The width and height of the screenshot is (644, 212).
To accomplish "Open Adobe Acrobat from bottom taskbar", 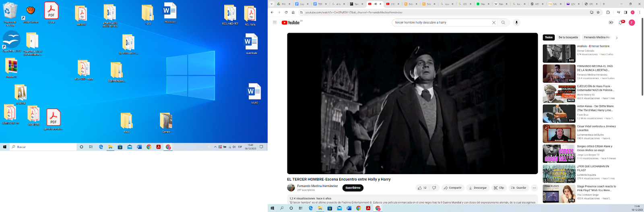I will pyautogui.click(x=368, y=208).
